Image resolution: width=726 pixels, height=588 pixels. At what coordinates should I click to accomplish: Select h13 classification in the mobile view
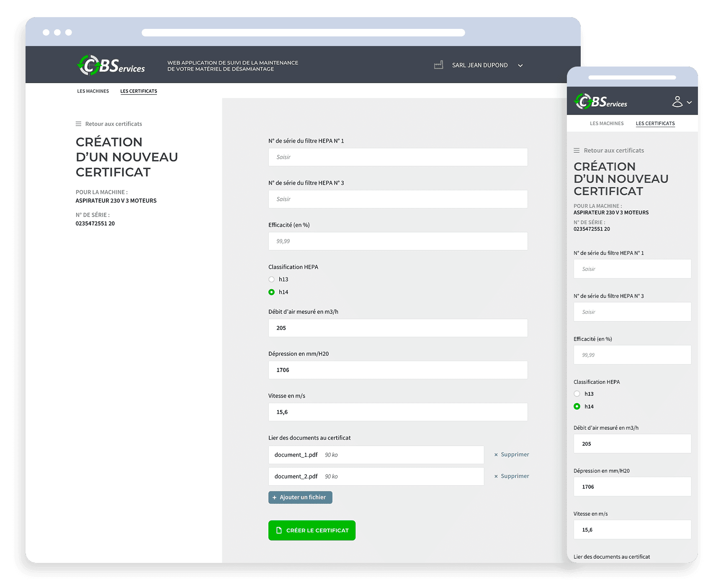point(577,393)
